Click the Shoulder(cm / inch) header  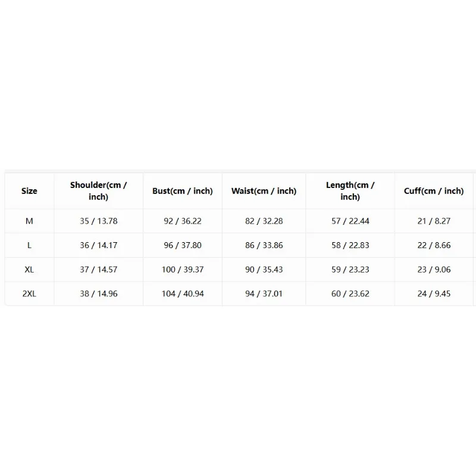click(98, 191)
